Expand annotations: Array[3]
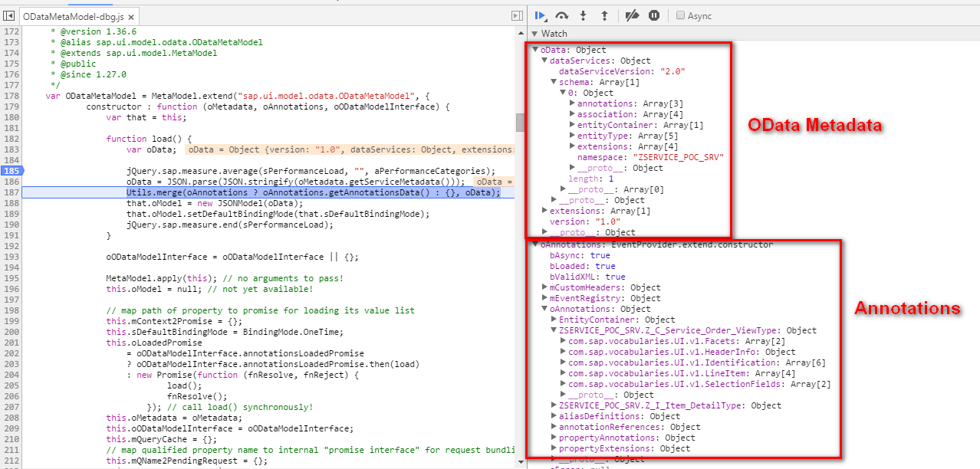 572,103
